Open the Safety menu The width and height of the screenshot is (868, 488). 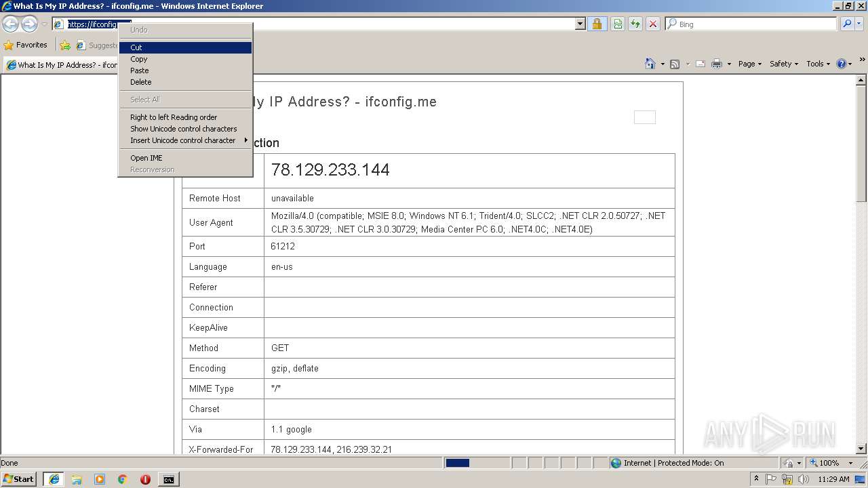click(784, 64)
